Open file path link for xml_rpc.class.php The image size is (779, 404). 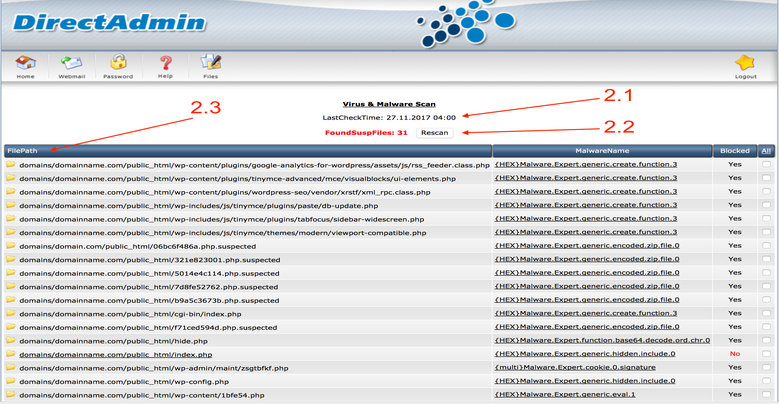[225, 191]
